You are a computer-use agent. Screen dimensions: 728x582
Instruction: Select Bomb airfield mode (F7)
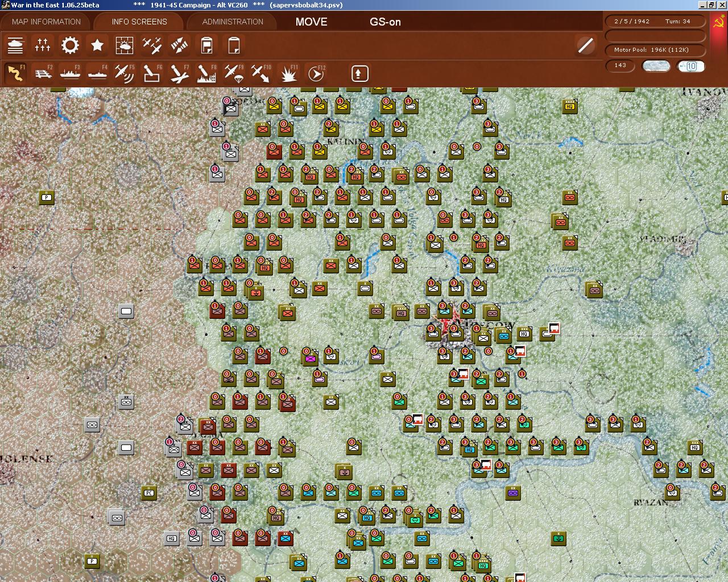point(179,73)
